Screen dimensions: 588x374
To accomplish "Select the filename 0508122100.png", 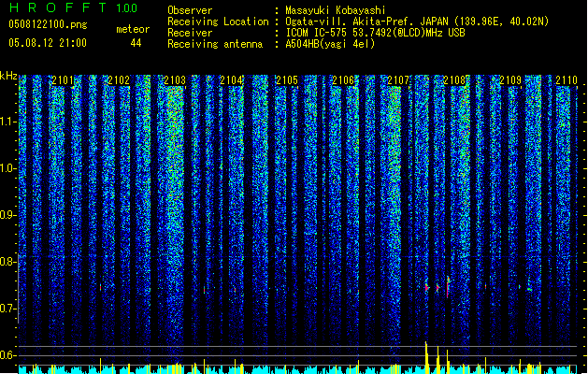I will [48, 24].
